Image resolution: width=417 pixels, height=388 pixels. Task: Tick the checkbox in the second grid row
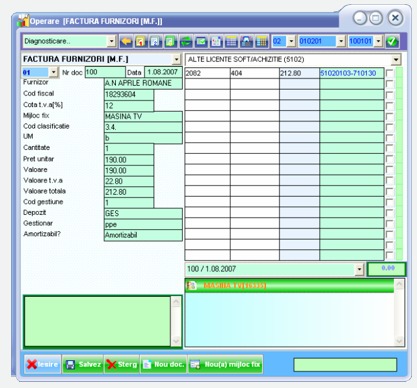[389, 84]
